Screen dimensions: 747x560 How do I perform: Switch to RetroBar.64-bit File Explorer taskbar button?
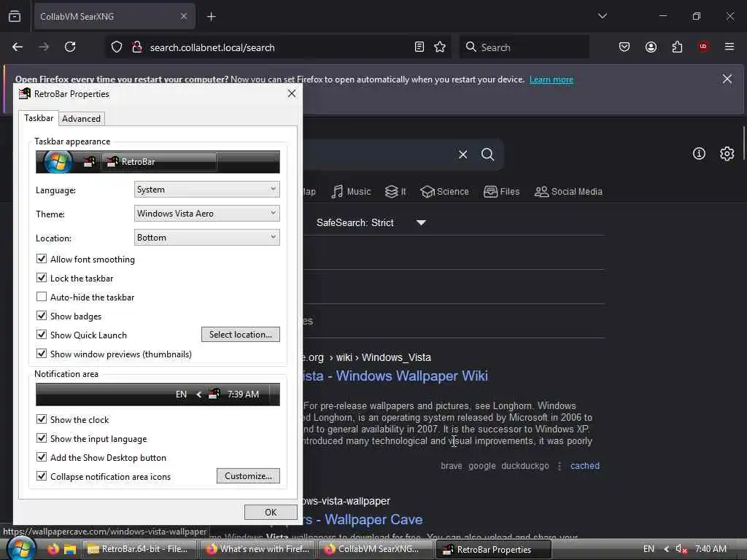138,549
